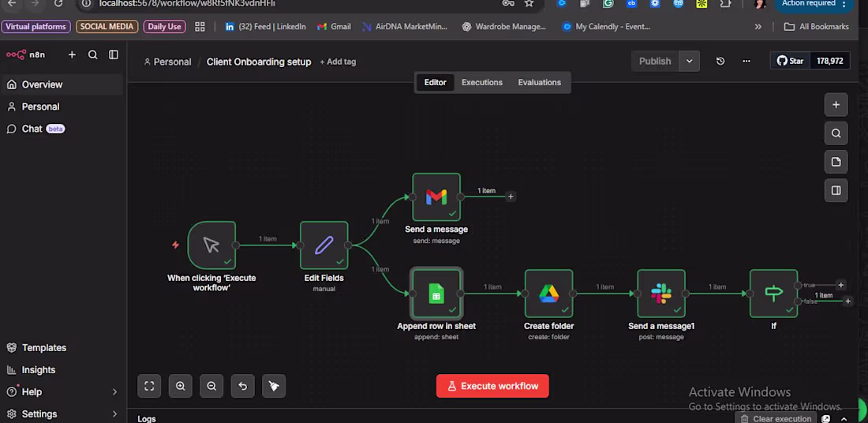
Task: Switch to the Editor tab
Action: click(x=435, y=83)
